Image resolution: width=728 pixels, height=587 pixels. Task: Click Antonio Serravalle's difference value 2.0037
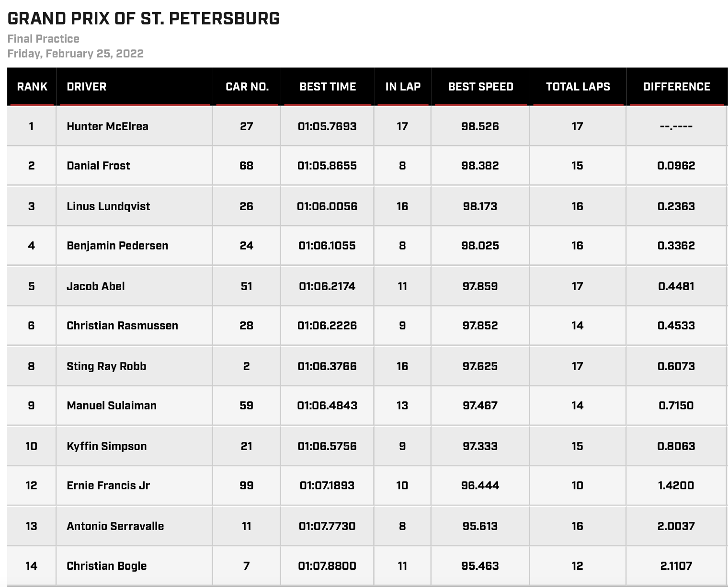(x=676, y=526)
